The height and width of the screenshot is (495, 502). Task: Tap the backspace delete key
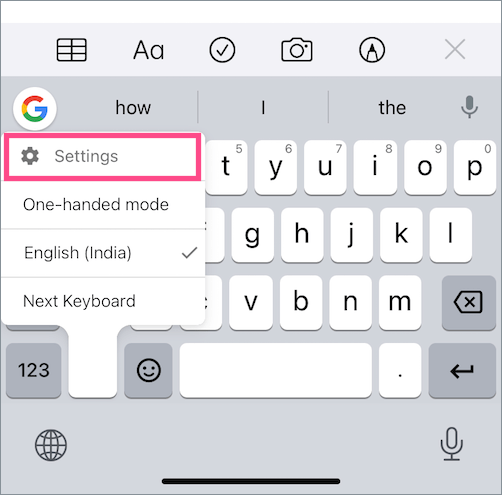tap(468, 302)
